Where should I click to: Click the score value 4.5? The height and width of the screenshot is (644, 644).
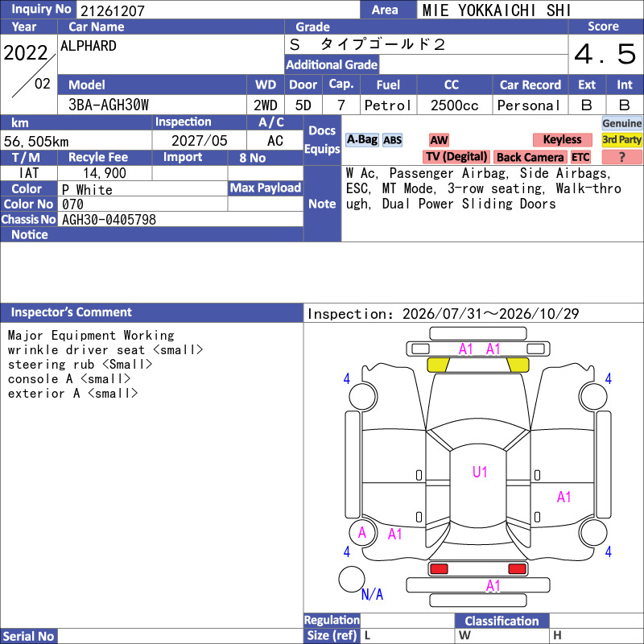[x=605, y=54]
